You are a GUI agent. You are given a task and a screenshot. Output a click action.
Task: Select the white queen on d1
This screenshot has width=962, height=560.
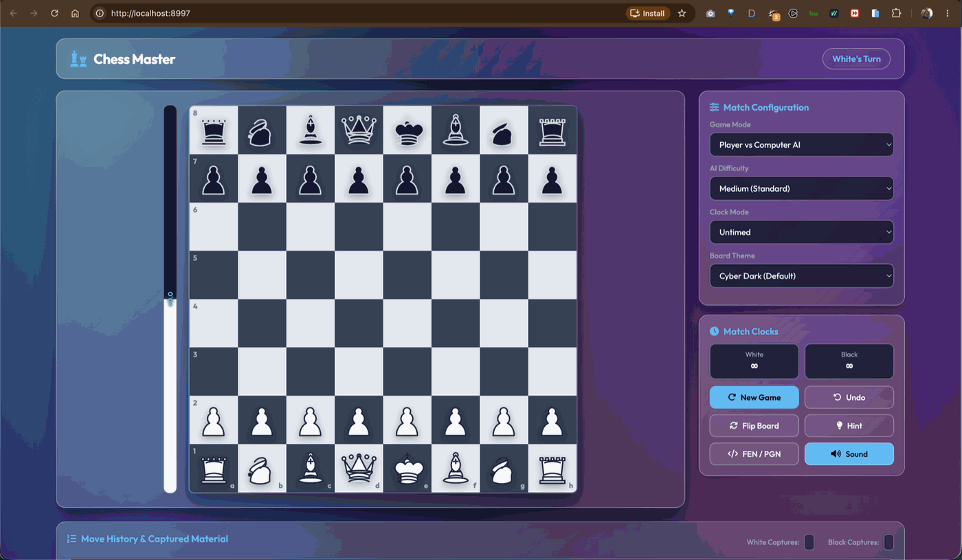(359, 469)
